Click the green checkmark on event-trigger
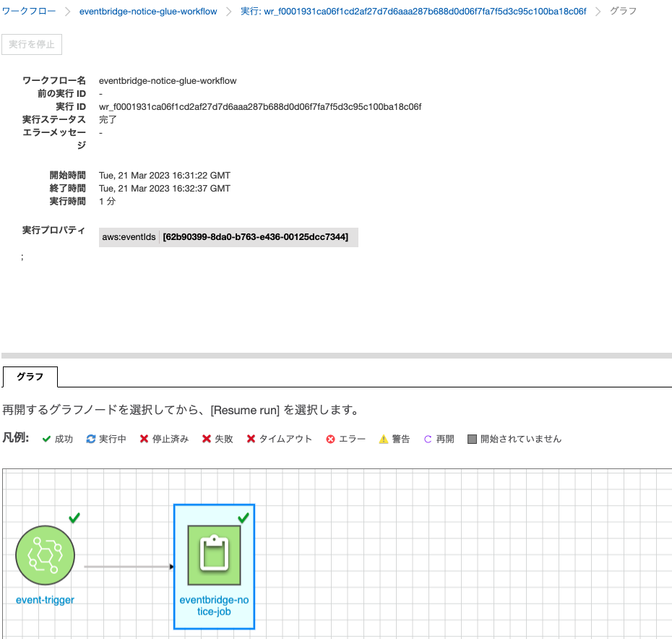 point(74,518)
